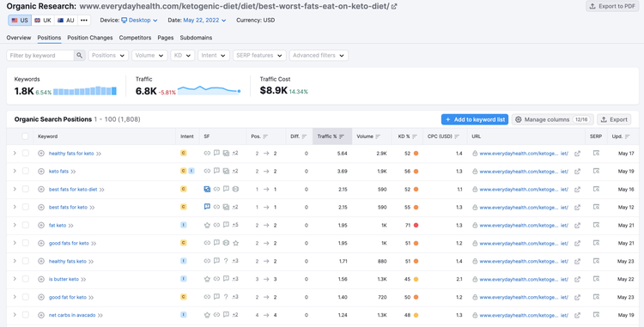
Task: Open the Advanced filters dropdown
Action: pos(319,56)
